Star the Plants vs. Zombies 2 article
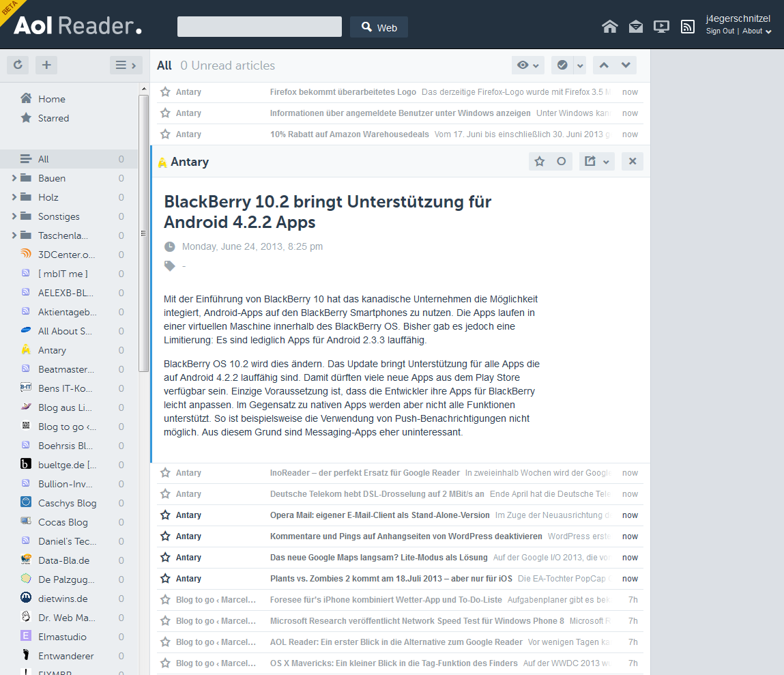Image resolution: width=784 pixels, height=675 pixels. point(166,579)
